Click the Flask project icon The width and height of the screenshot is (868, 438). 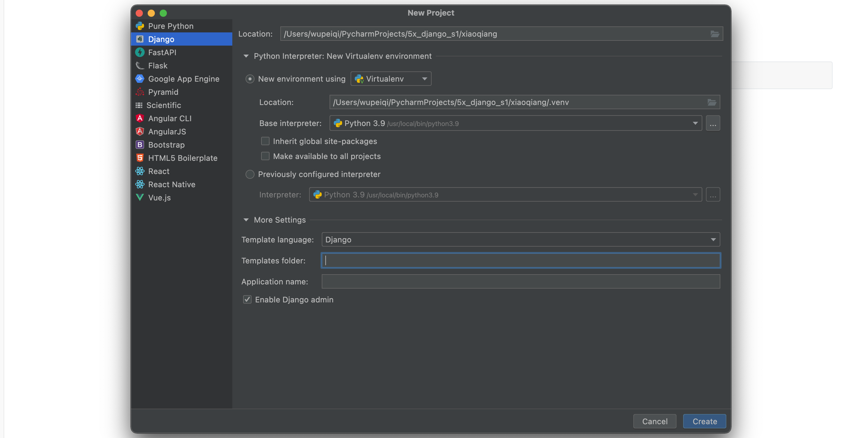pyautogui.click(x=140, y=65)
